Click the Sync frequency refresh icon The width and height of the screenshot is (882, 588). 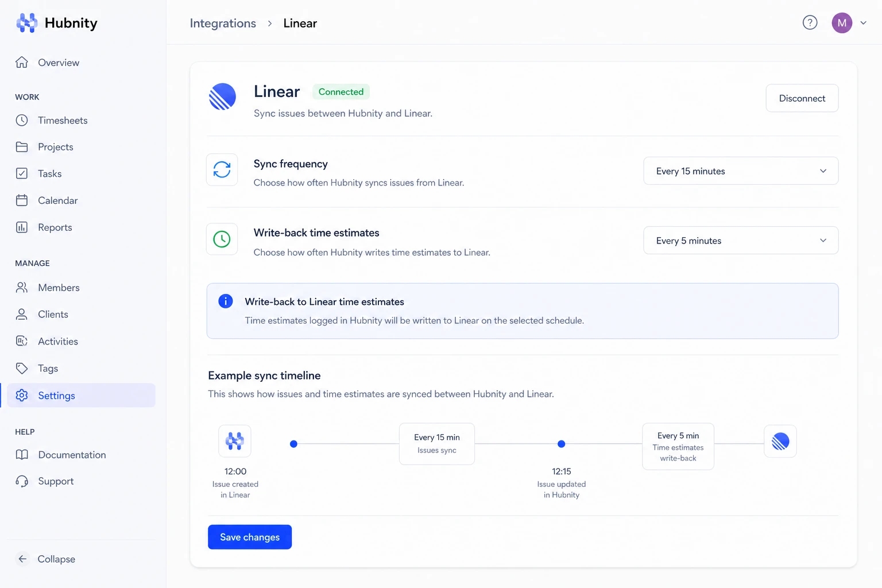pyautogui.click(x=222, y=169)
